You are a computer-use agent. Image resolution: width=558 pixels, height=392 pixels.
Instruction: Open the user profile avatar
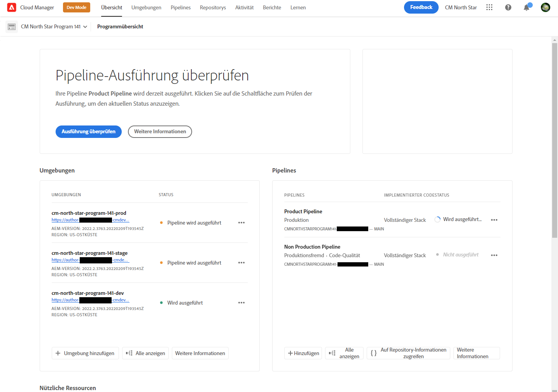(x=546, y=7)
